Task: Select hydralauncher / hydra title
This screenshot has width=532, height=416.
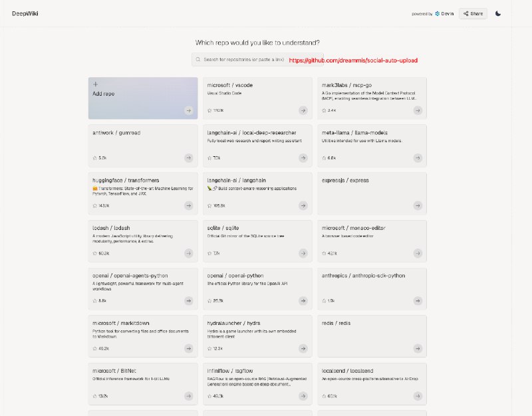Action: pyautogui.click(x=234, y=323)
